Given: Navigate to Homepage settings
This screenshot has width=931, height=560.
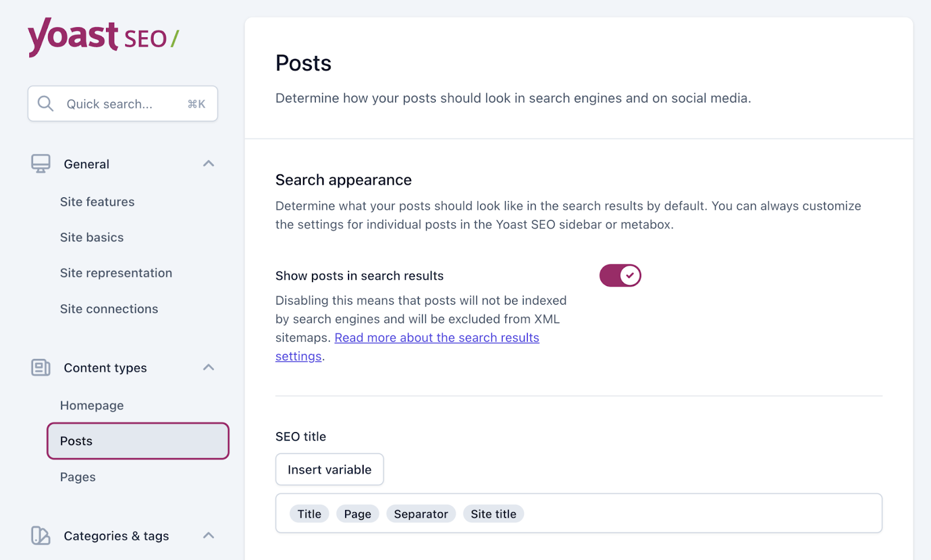Looking at the screenshot, I should [x=91, y=405].
